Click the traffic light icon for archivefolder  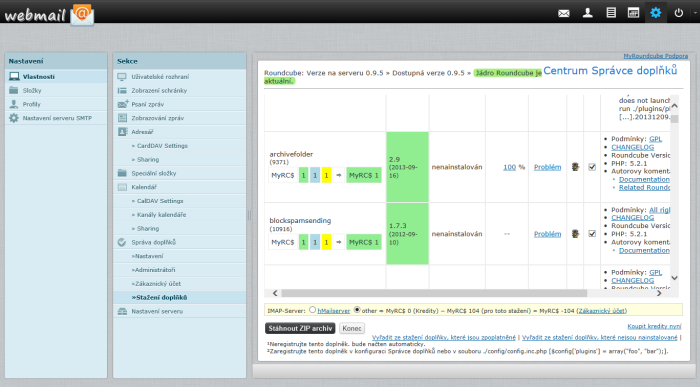click(x=575, y=167)
